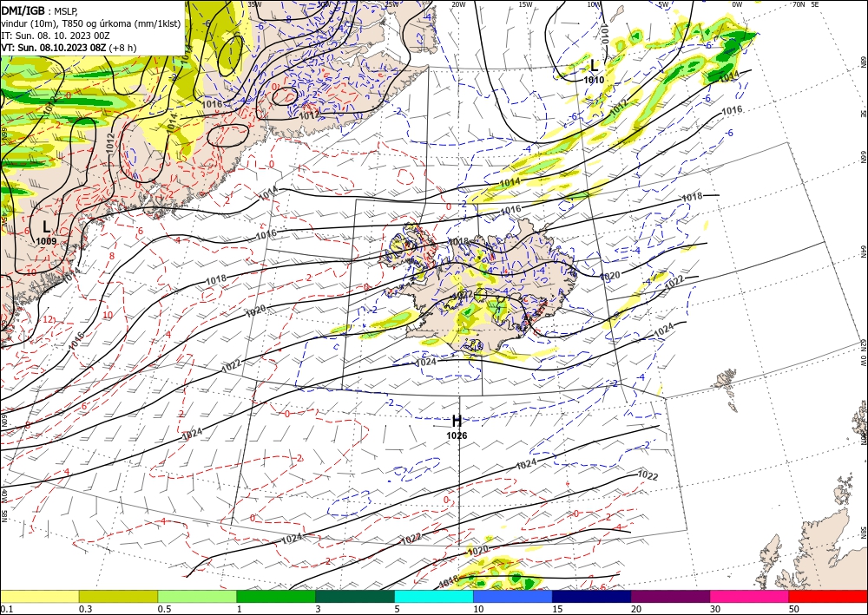Select the pink 30–50 legend swatch
The width and height of the screenshot is (868, 615).
(x=750, y=596)
